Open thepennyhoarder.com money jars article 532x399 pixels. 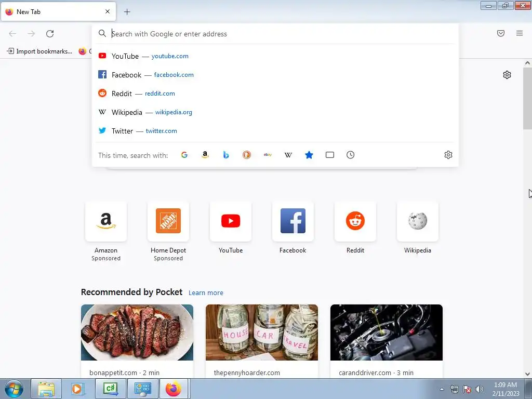(262, 341)
